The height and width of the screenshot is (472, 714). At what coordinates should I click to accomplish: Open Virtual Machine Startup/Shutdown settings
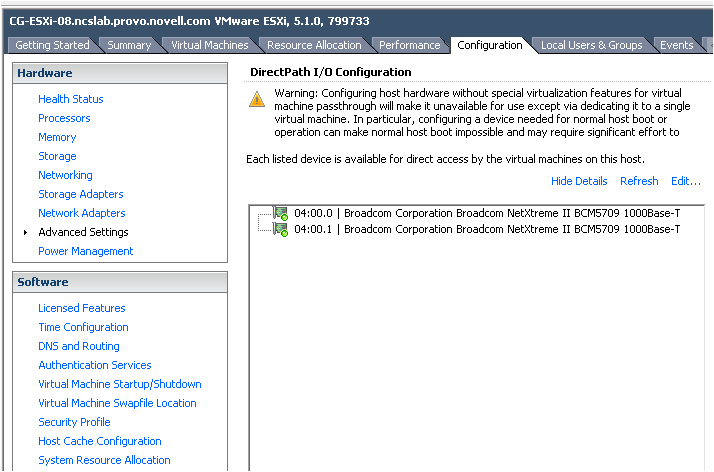tap(120, 384)
